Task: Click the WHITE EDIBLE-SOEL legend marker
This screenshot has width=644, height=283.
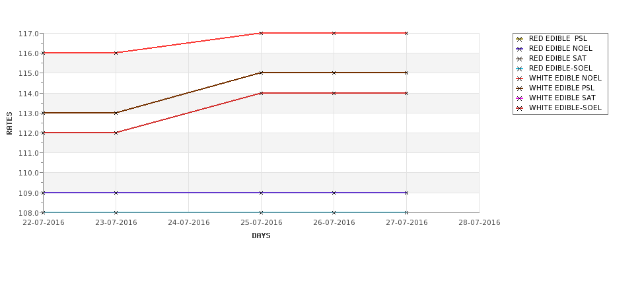Action: [520, 108]
